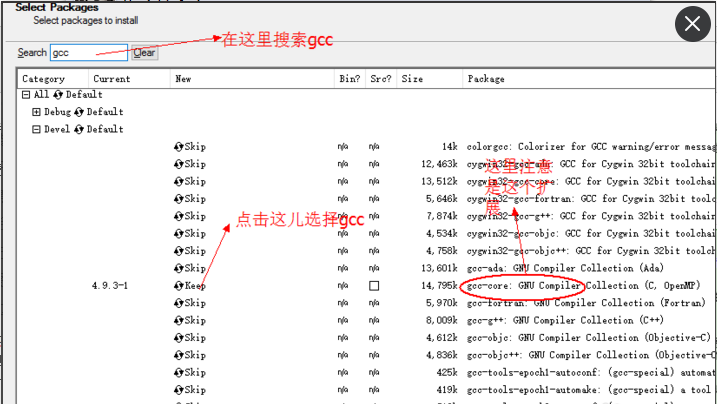Image resolution: width=717 pixels, height=404 pixels.
Task: Cycle the Skip icon for gcc-ada
Action: point(178,268)
